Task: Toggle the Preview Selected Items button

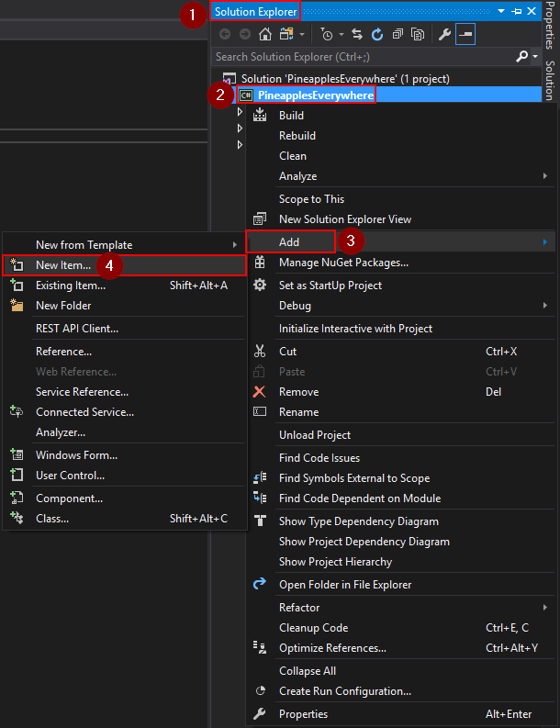Action: (x=465, y=35)
